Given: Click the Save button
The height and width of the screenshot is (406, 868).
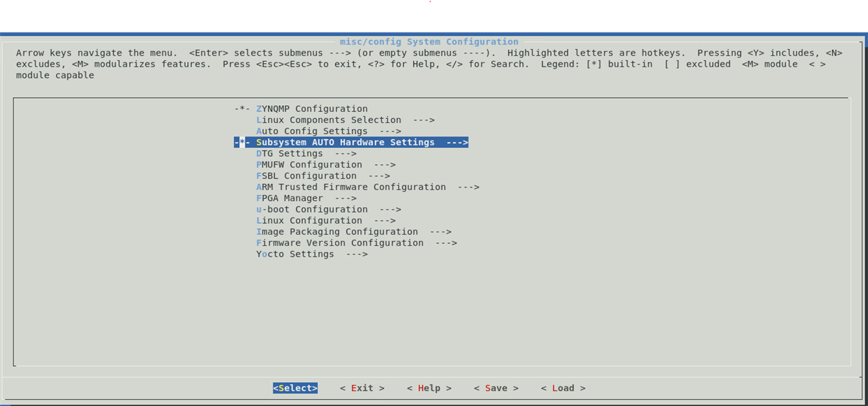Looking at the screenshot, I should point(496,388).
